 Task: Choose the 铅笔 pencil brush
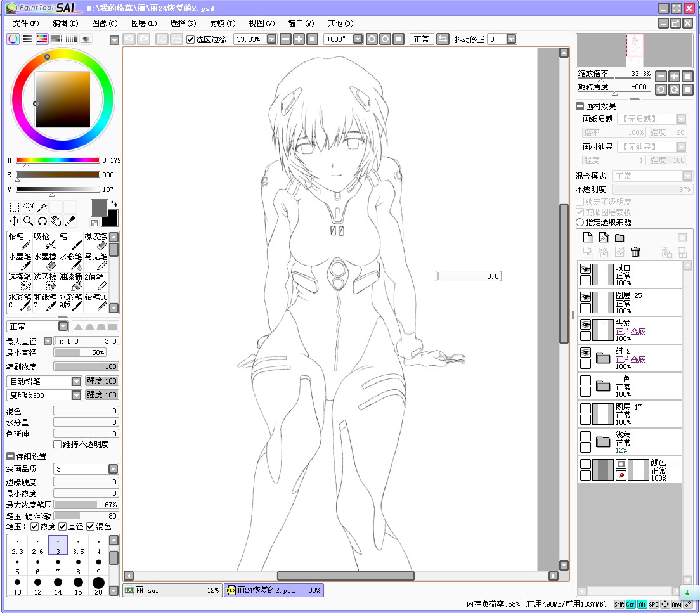click(x=20, y=241)
